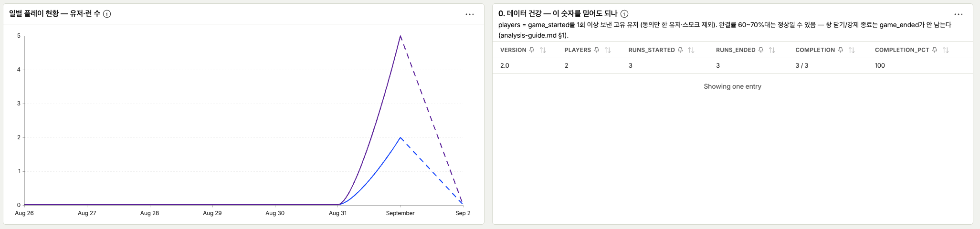
Task: Pin the COMPLETION_PCT column
Action: (935, 50)
